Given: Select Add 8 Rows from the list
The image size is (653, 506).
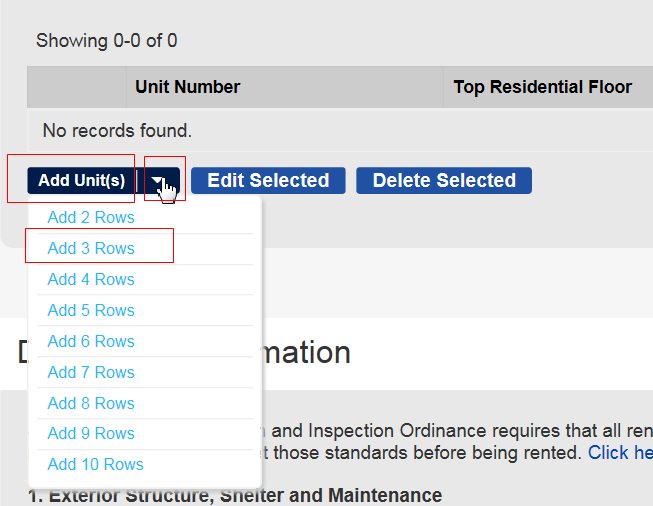Looking at the screenshot, I should click(91, 403).
